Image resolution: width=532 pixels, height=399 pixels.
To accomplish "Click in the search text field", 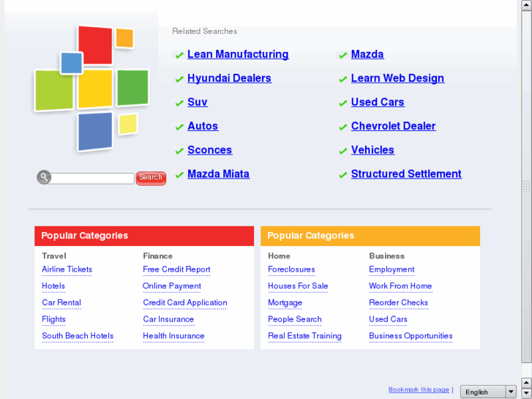I will tap(92, 179).
